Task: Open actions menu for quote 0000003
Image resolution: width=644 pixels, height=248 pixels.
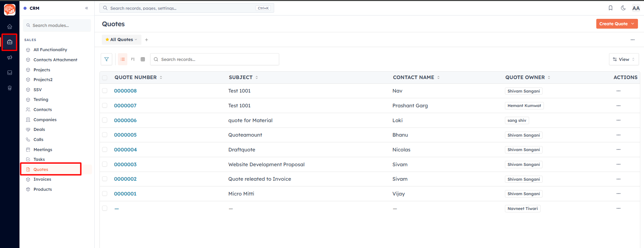Action: pos(618,164)
